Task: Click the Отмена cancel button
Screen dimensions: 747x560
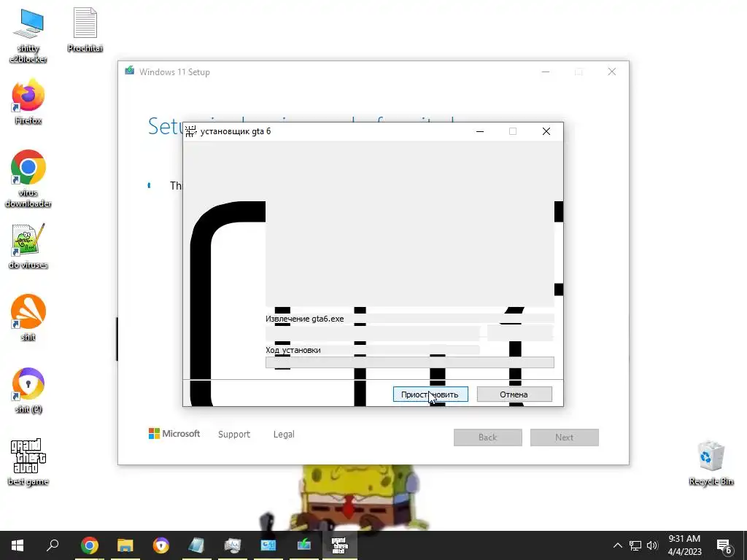Action: [514, 394]
